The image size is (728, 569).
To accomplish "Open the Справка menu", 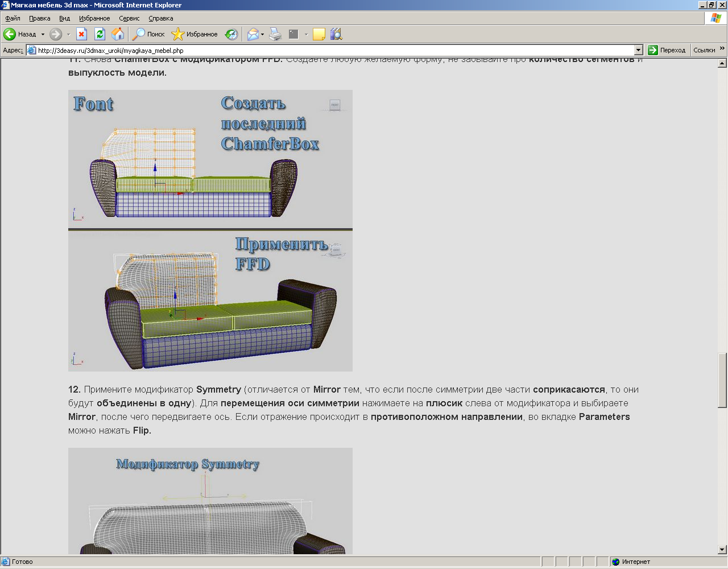I will click(161, 18).
